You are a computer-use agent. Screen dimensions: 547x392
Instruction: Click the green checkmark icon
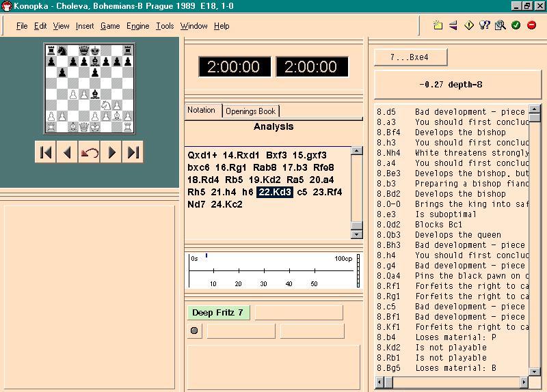coord(516,26)
